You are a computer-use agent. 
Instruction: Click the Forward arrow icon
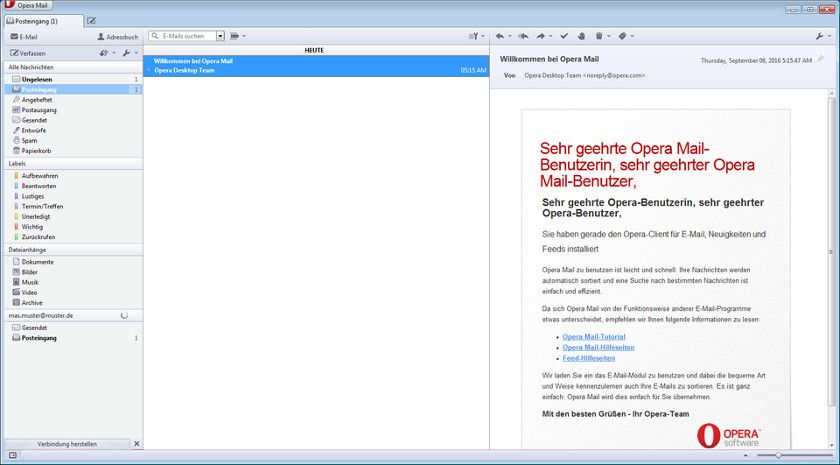tap(541, 36)
